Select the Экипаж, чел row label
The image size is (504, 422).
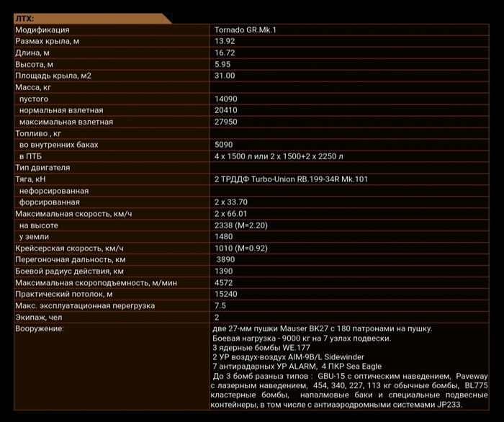tap(39, 317)
